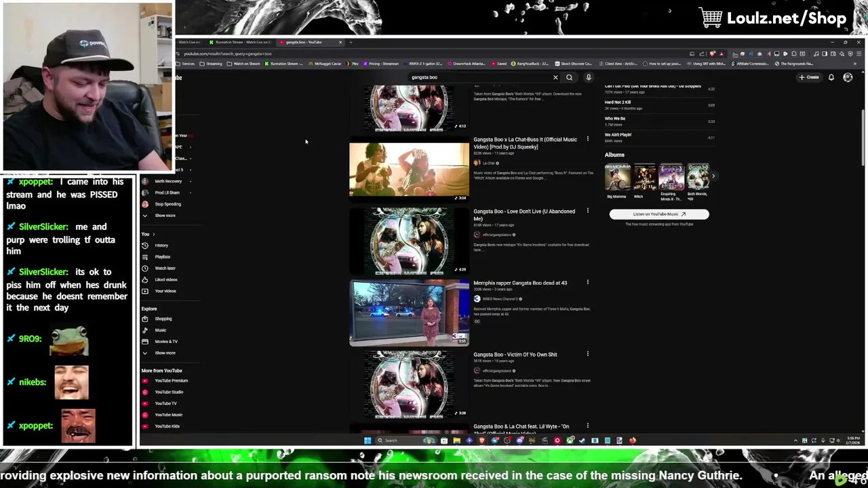The image size is (868, 488).
Task: Open title 'Memphis rapper Gangsta Boo dead at 43'
Action: 520,283
